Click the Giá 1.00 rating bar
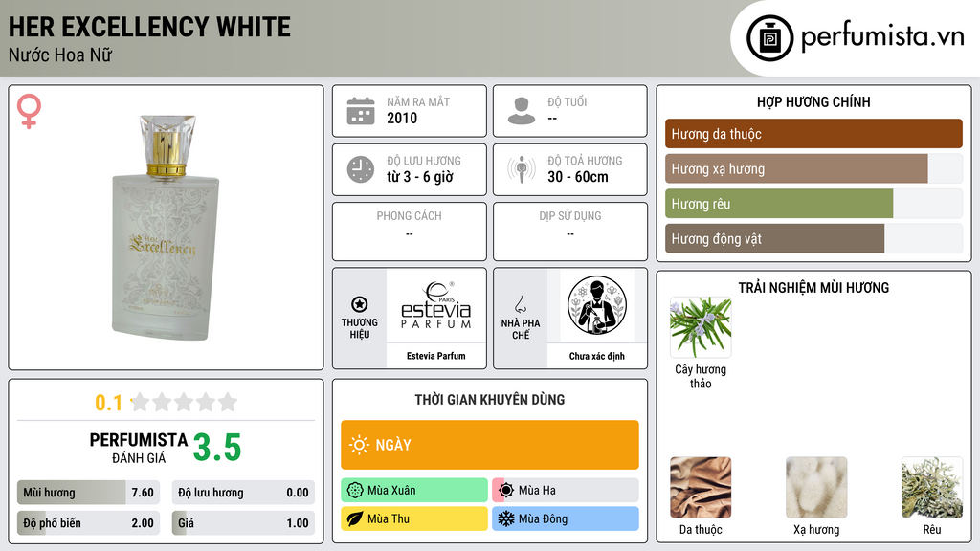The width and height of the screenshot is (980, 551). click(x=243, y=523)
